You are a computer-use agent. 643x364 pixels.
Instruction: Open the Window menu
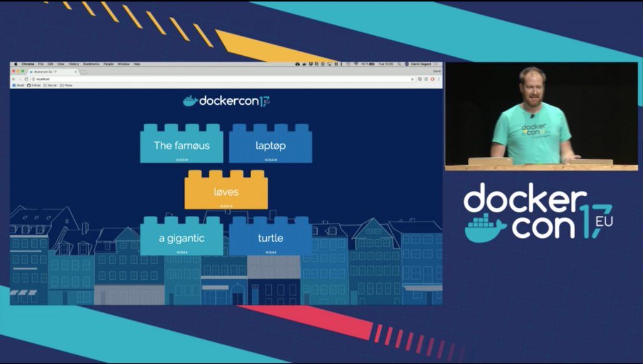click(x=124, y=64)
